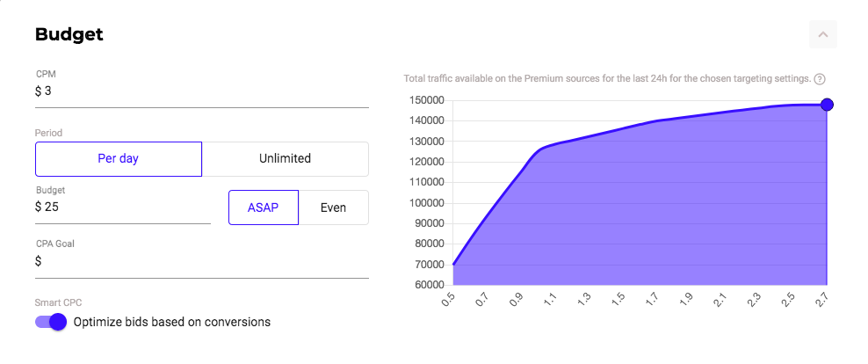Click Optimize bids based on conversions text
This screenshot has height=364, width=868.
pyautogui.click(x=172, y=322)
